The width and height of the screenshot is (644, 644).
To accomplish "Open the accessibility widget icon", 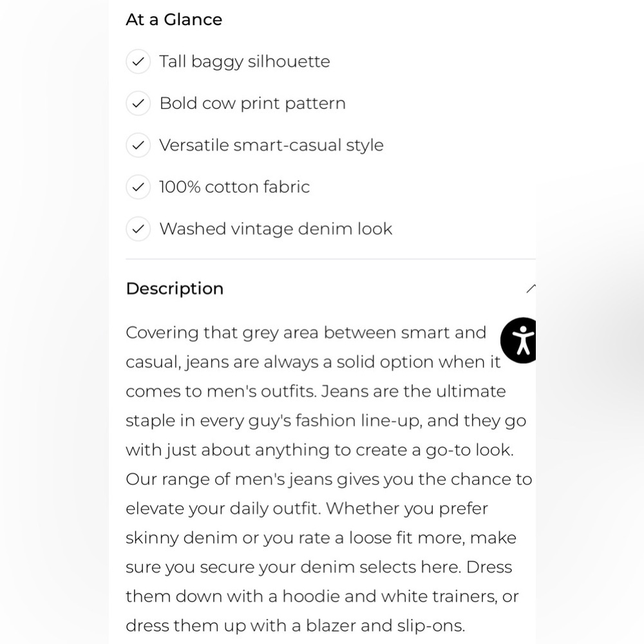I will (x=518, y=341).
